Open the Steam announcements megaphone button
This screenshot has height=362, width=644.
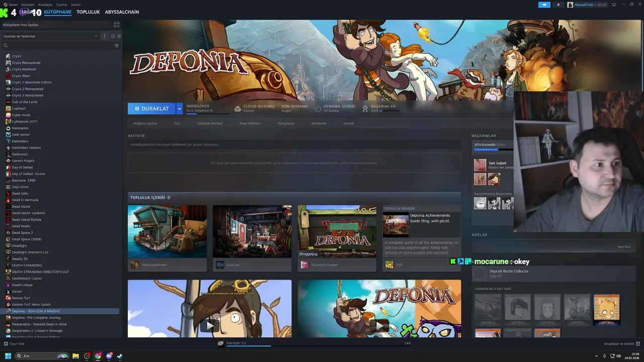pyautogui.click(x=544, y=5)
